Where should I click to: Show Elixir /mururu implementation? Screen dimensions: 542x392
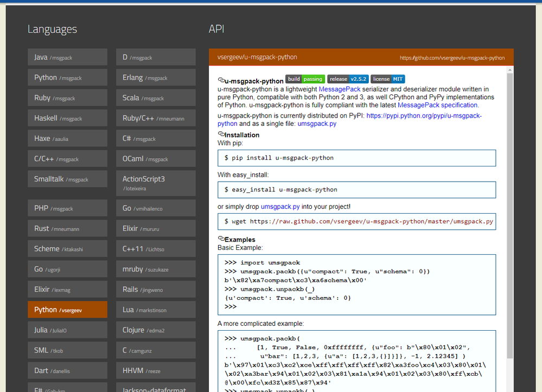156,228
